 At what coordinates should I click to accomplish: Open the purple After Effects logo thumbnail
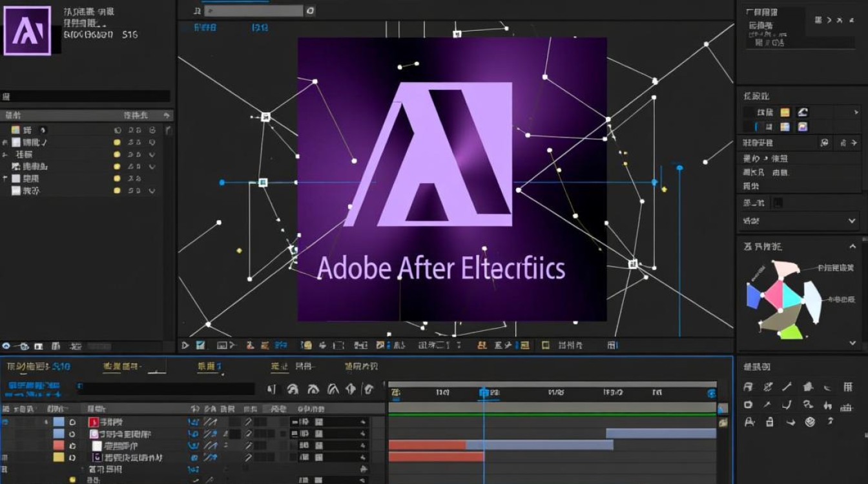27,30
